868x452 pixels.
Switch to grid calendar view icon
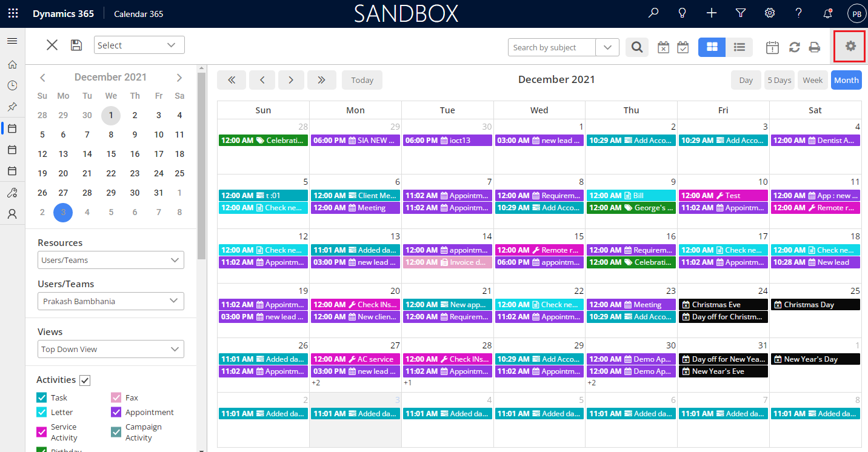[x=712, y=47]
